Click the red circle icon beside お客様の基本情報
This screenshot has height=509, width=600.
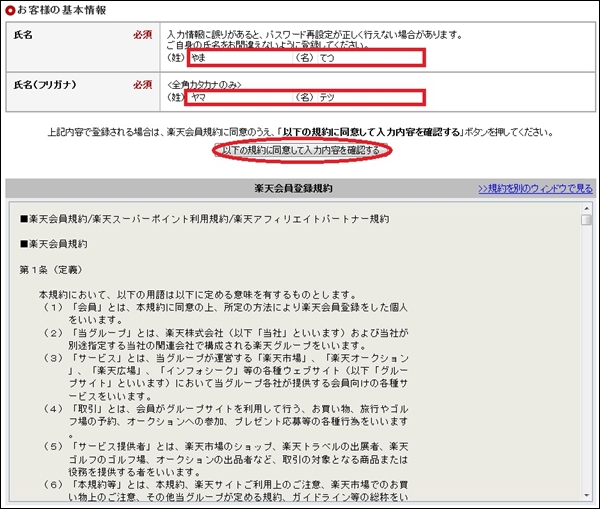pyautogui.click(x=10, y=10)
